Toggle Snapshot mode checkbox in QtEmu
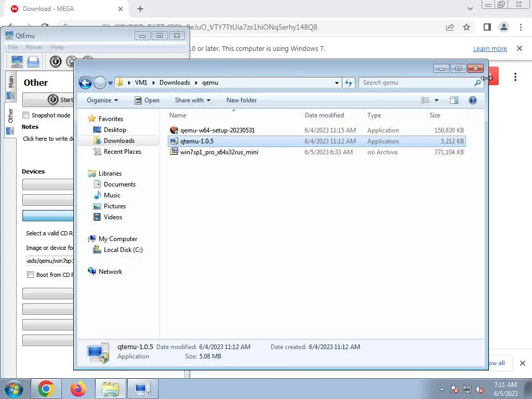Screen dimensions: 532x399 26,115
